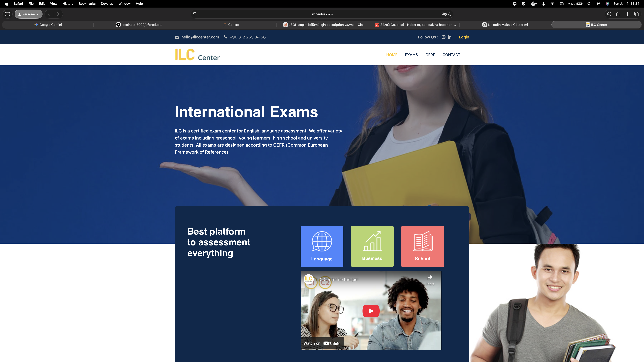Screen dimensions: 644x362
Task: Open the Develop menu
Action: click(107, 4)
